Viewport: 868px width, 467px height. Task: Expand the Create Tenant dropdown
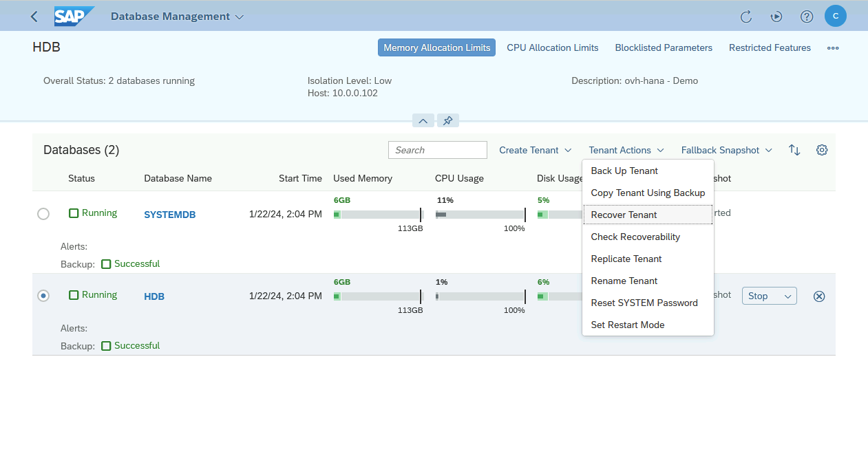click(x=536, y=150)
